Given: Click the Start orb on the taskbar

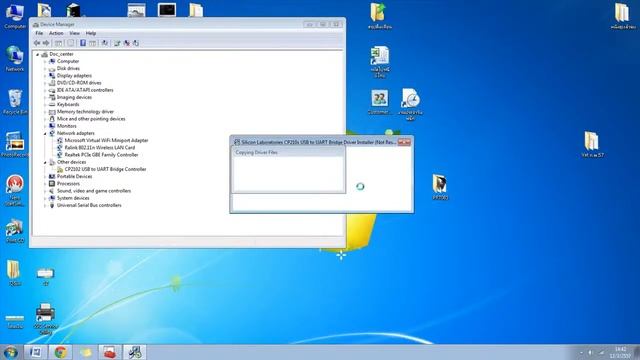Looking at the screenshot, I should click(x=11, y=352).
